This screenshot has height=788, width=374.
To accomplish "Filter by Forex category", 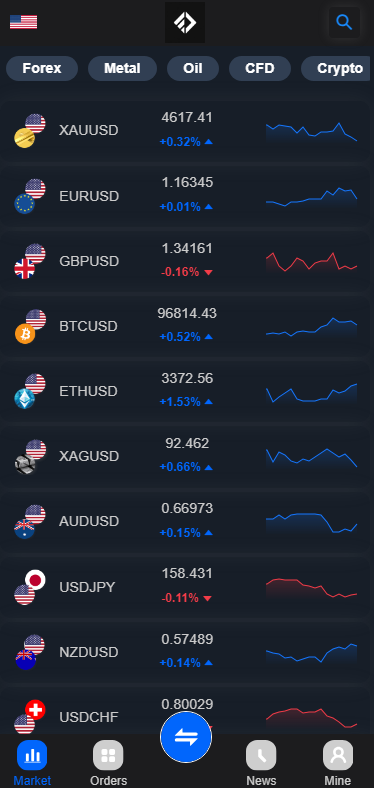I will point(42,68).
